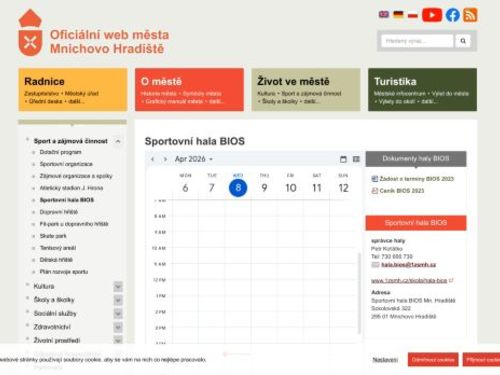Open cookie Nastavení settings link
Viewport: 500px width, 375px height.
(385, 360)
